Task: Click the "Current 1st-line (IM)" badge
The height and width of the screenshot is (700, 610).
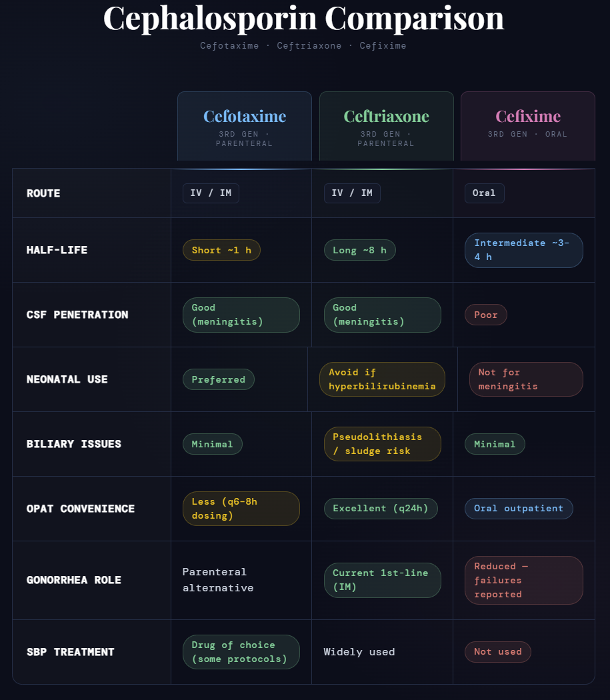Action: [x=382, y=580]
